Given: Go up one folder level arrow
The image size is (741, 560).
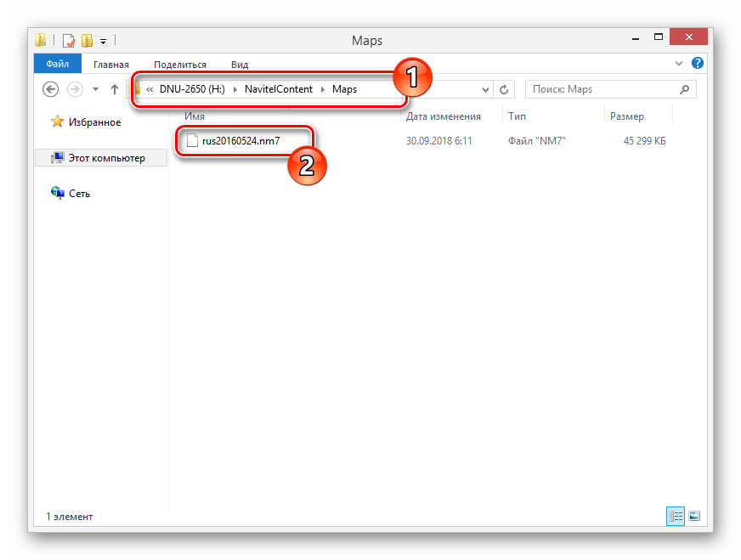Looking at the screenshot, I should [115, 89].
